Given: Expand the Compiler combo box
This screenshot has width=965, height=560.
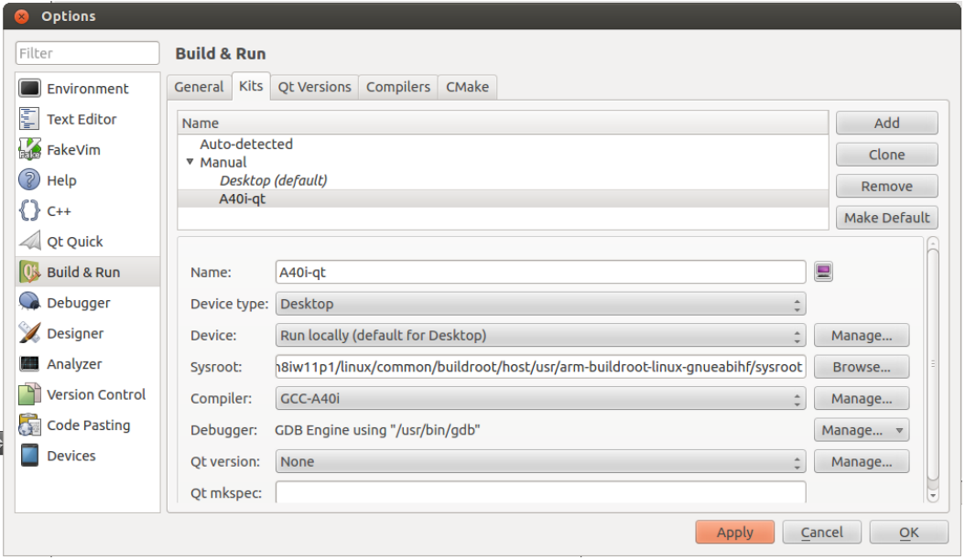Looking at the screenshot, I should pyautogui.click(x=540, y=399).
